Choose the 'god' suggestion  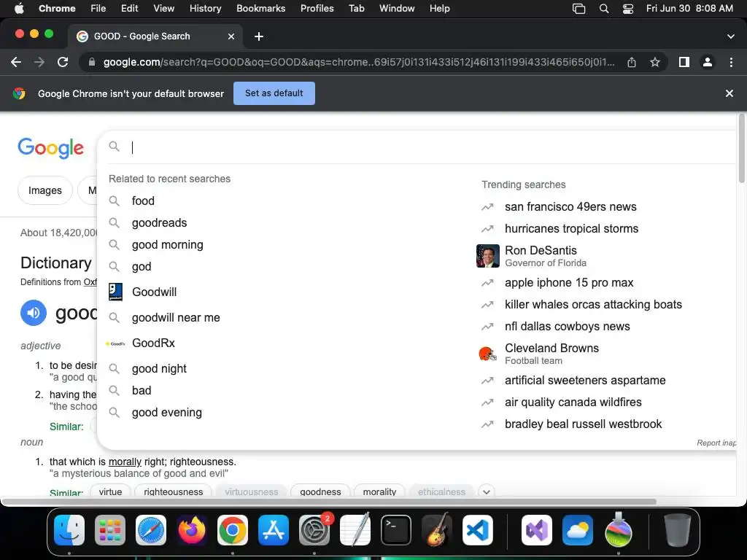click(x=142, y=267)
